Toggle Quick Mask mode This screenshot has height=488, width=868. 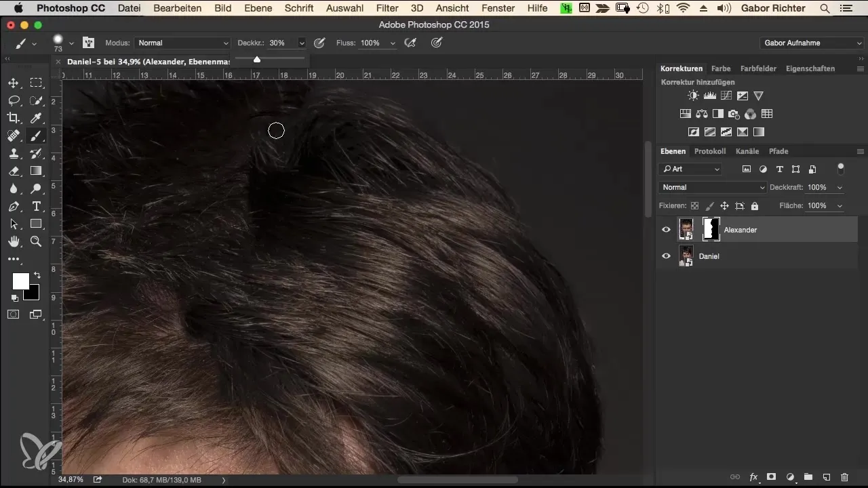click(13, 314)
